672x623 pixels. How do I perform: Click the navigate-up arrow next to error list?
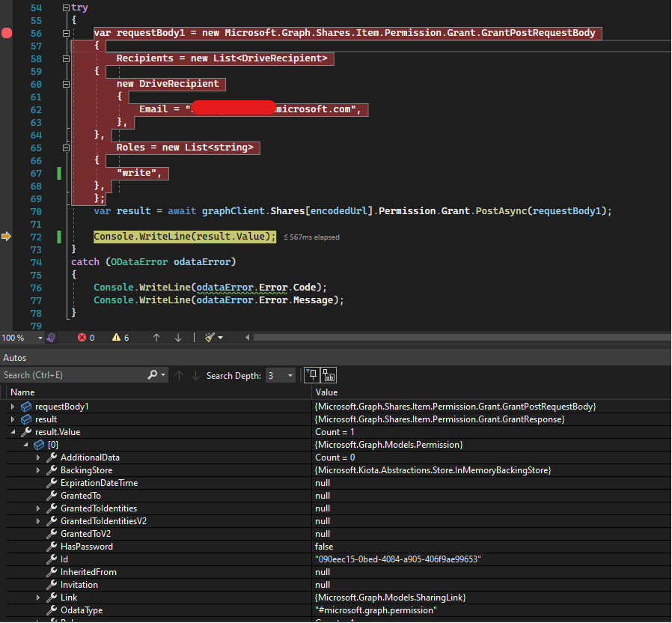click(156, 337)
